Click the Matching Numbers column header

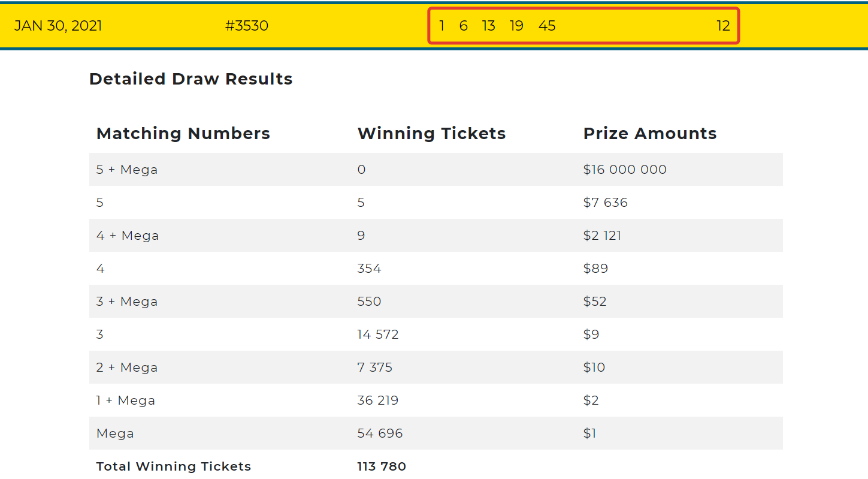183,133
